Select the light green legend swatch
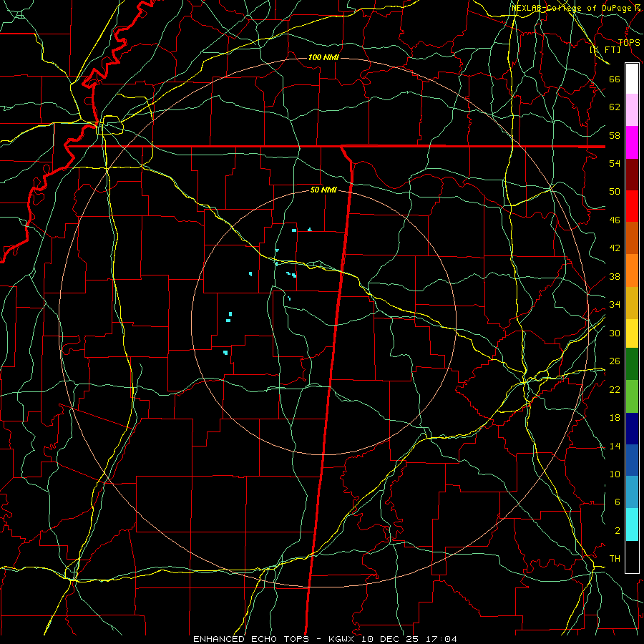644x644 pixels. 632,396
